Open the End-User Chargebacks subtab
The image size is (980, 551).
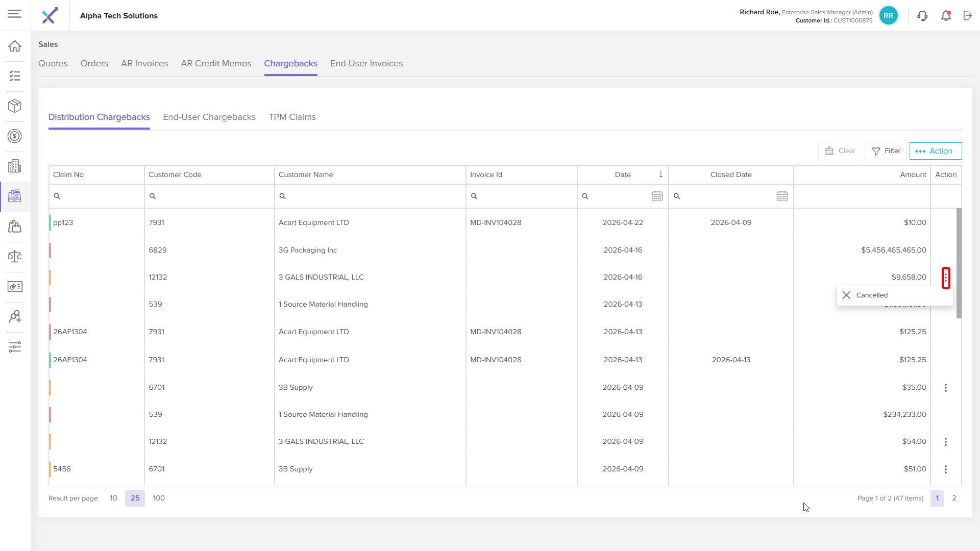(x=209, y=117)
